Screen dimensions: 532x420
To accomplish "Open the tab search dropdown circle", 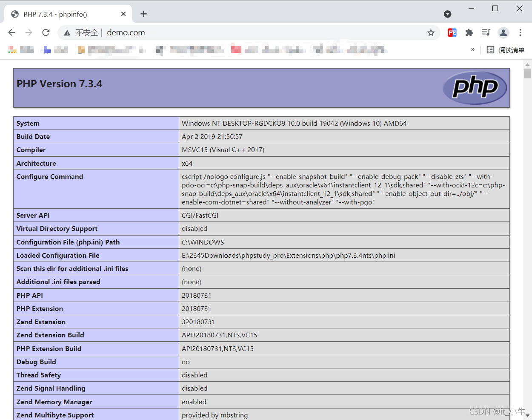I will 447,14.
